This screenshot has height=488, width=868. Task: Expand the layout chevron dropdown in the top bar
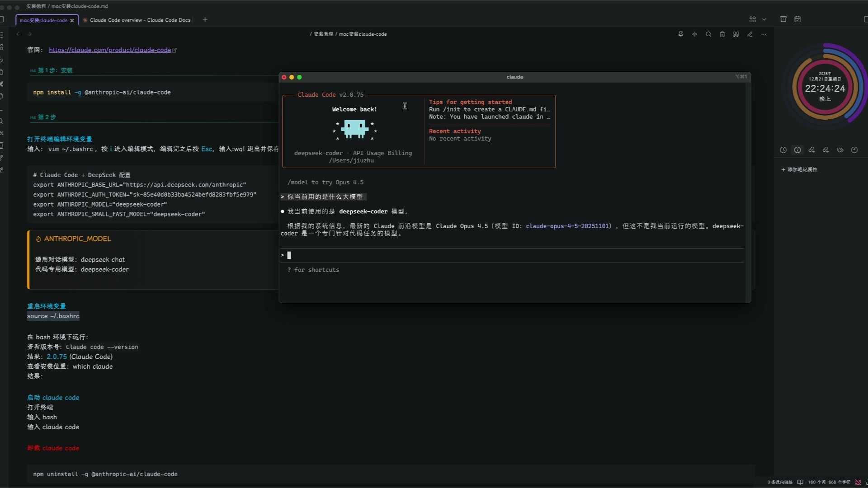coord(764,19)
